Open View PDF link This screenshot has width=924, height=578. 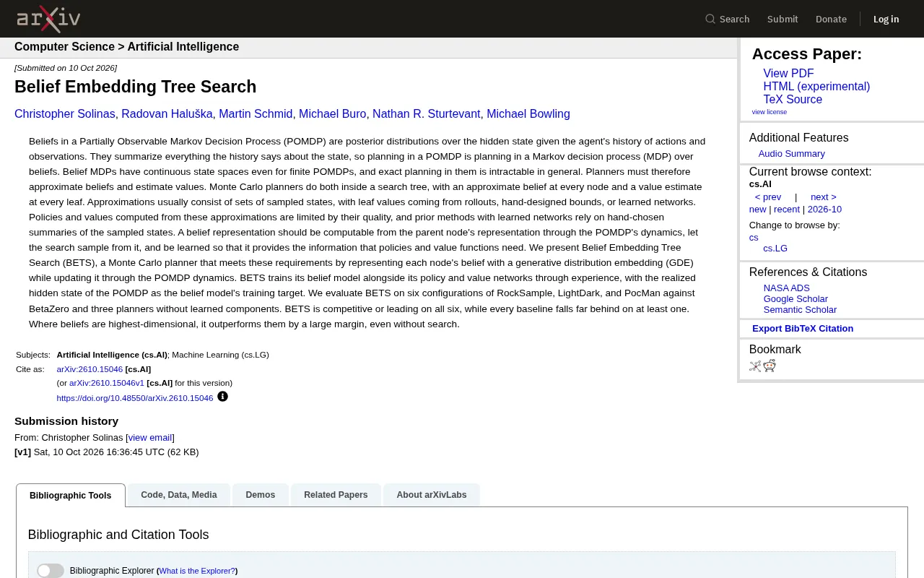788,74
